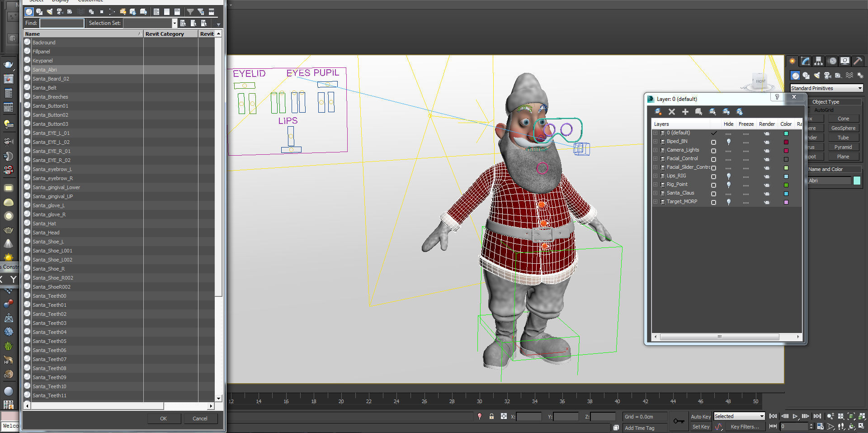Open Key Filters button
This screenshot has width=868, height=433.
[745, 427]
